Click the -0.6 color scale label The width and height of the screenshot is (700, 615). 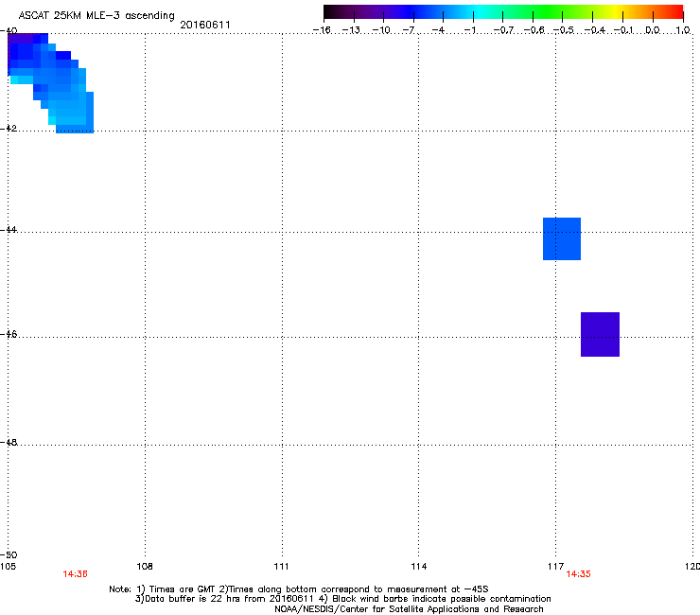[534, 30]
